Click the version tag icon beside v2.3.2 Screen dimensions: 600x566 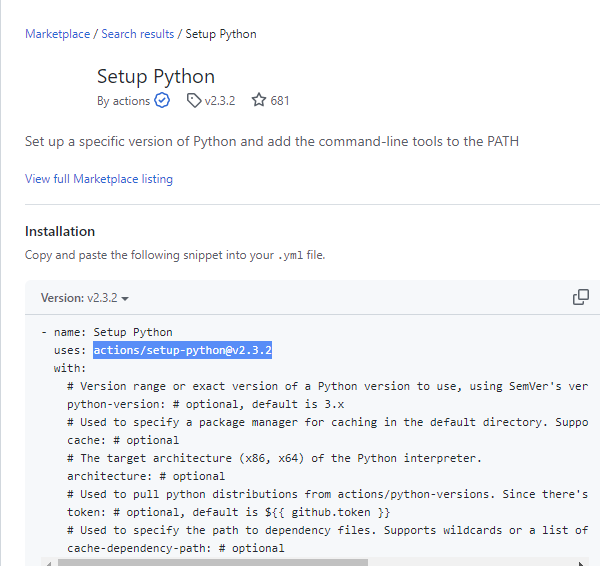pyautogui.click(x=194, y=101)
